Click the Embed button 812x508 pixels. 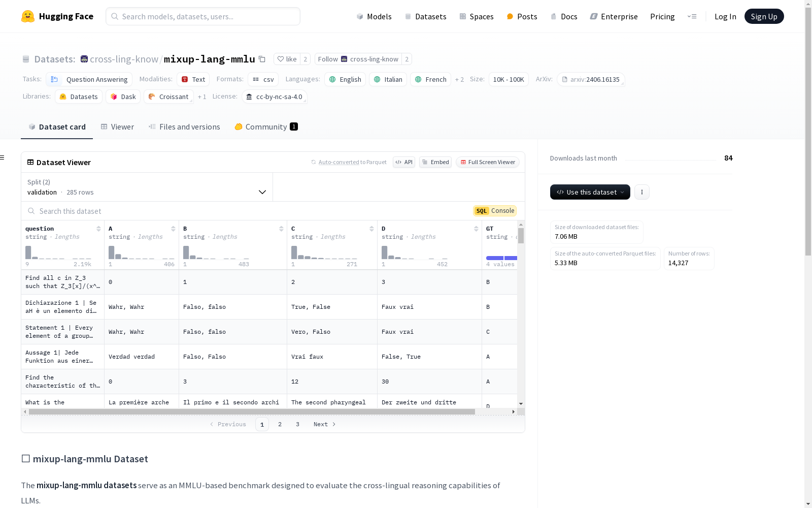point(435,162)
